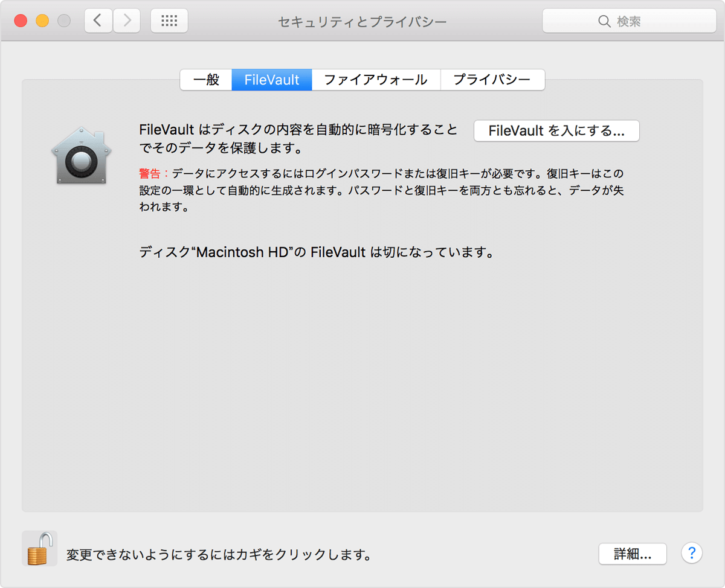Open the 詳細 options sheet

[x=633, y=554]
